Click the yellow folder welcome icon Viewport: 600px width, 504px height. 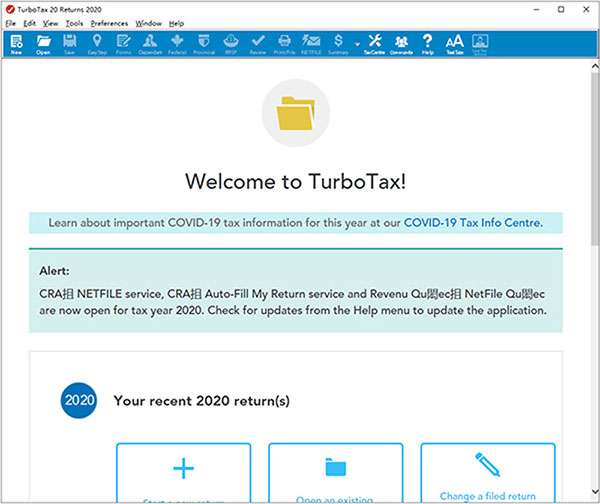point(295,113)
